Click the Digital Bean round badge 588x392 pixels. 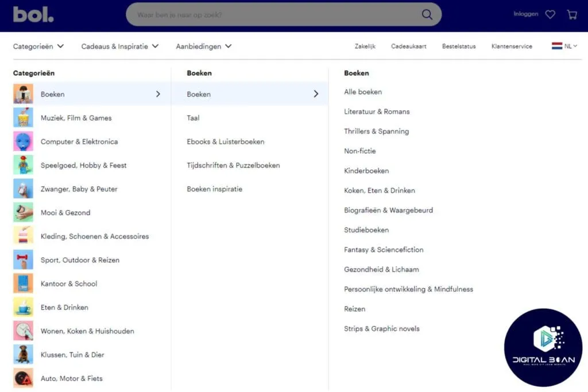tap(543, 347)
